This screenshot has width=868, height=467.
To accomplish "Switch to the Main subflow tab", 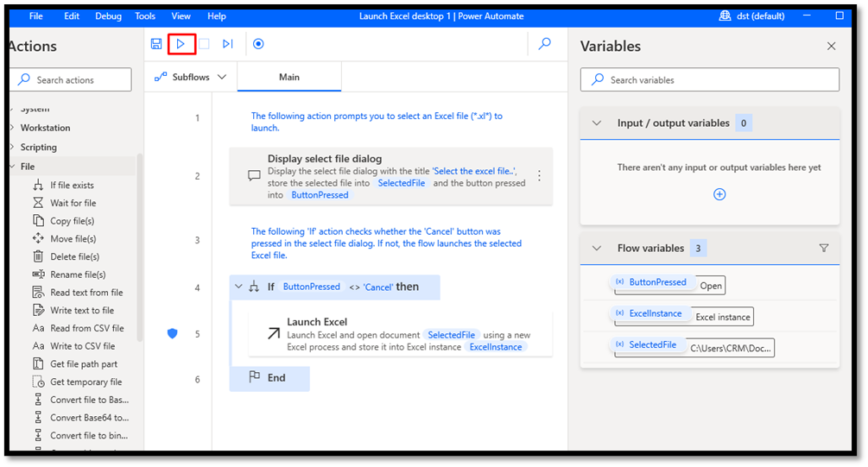I will pyautogui.click(x=289, y=77).
